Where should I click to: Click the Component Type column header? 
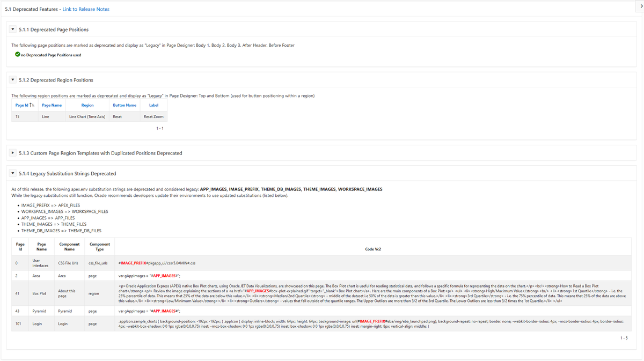point(100,247)
